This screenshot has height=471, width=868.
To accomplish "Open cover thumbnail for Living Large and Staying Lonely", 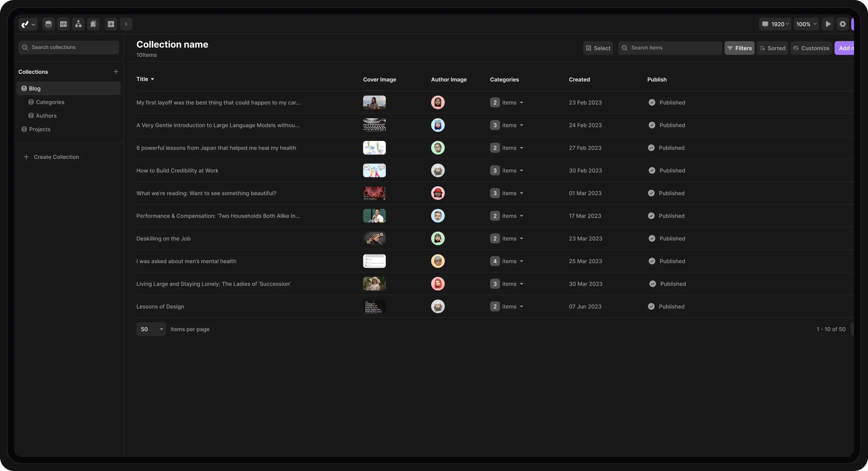I will tap(374, 284).
